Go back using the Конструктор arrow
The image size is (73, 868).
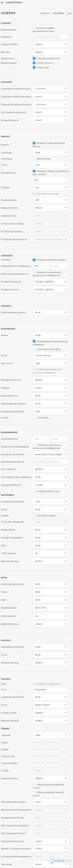pyautogui.click(x=3, y=2)
